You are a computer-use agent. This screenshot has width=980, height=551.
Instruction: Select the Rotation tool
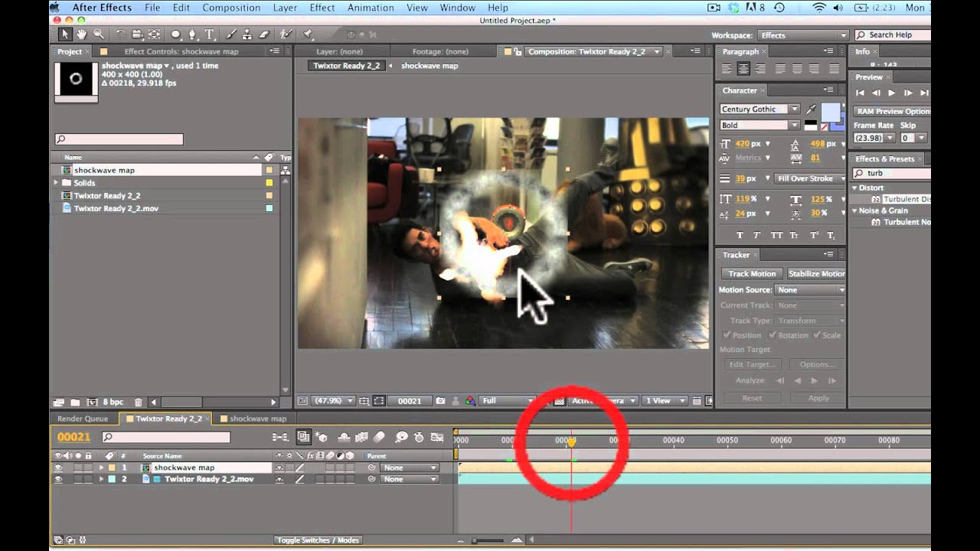121,34
